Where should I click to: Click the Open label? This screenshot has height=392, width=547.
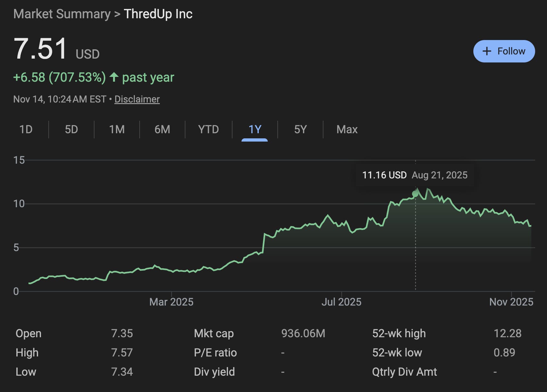click(x=29, y=333)
